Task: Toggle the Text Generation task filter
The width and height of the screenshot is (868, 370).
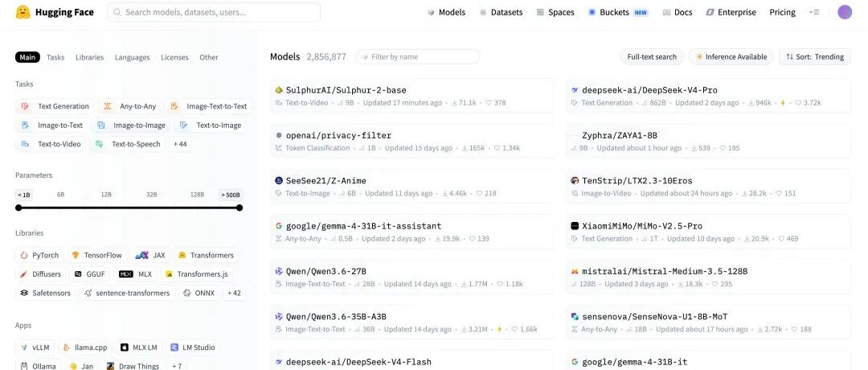Action: click(55, 106)
